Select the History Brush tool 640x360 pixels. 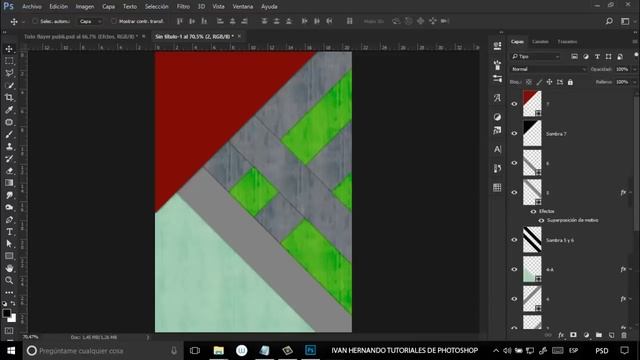(9, 159)
